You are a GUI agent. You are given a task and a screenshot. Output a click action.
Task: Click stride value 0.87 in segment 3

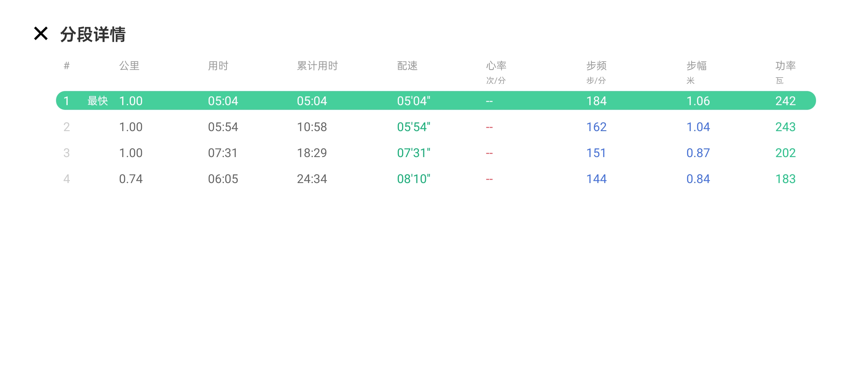click(x=698, y=153)
